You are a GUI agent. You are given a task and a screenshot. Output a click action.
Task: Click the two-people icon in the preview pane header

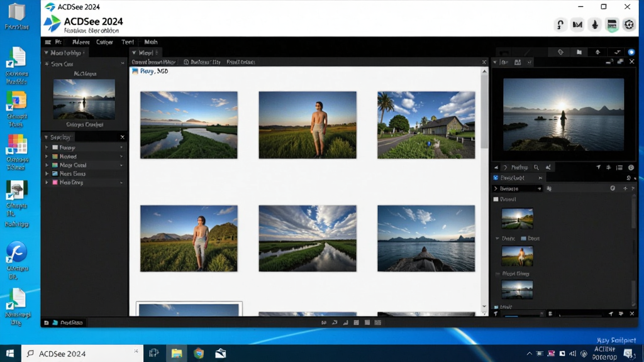click(x=518, y=62)
